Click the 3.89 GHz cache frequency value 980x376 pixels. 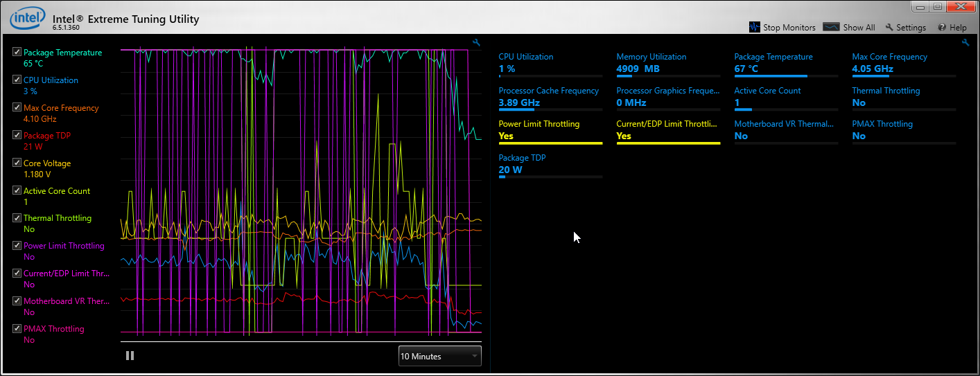(518, 102)
